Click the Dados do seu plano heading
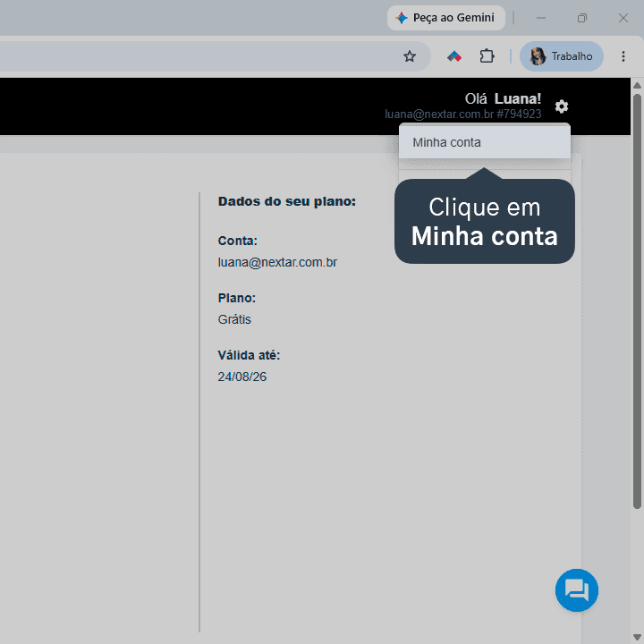This screenshot has height=644, width=644. coord(287,201)
